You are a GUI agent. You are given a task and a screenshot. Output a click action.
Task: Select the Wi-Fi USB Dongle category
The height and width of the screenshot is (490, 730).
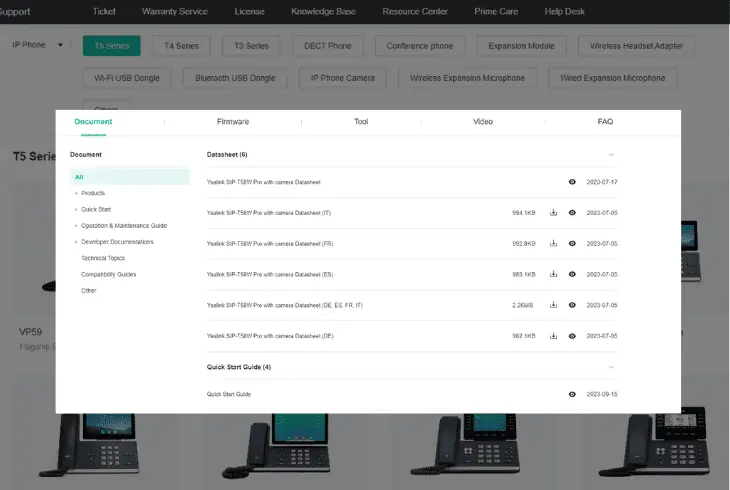tap(127, 78)
